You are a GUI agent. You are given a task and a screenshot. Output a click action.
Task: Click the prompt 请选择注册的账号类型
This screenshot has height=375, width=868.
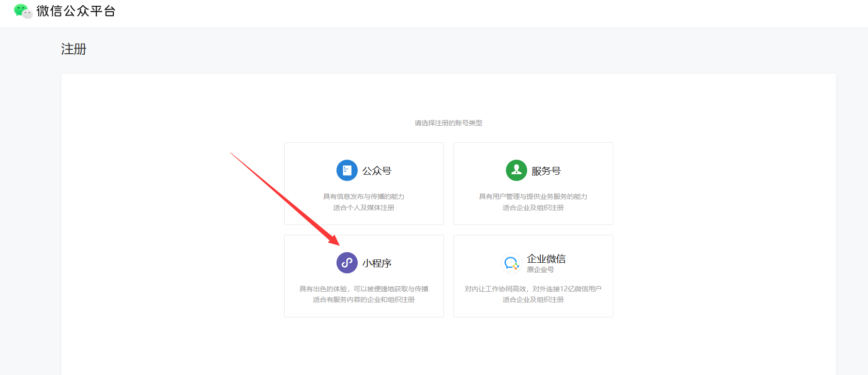448,123
